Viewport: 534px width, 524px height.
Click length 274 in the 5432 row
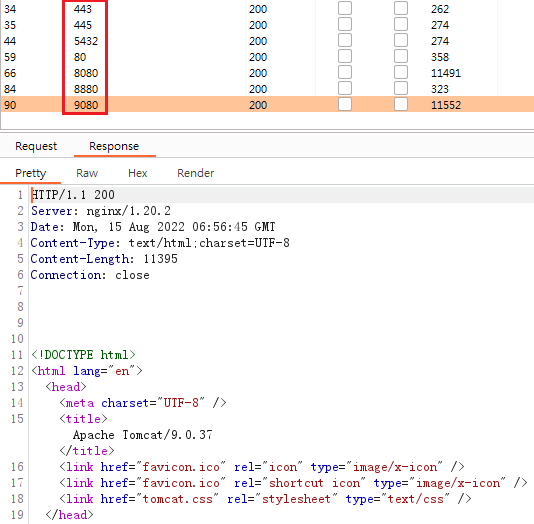[x=440, y=41]
